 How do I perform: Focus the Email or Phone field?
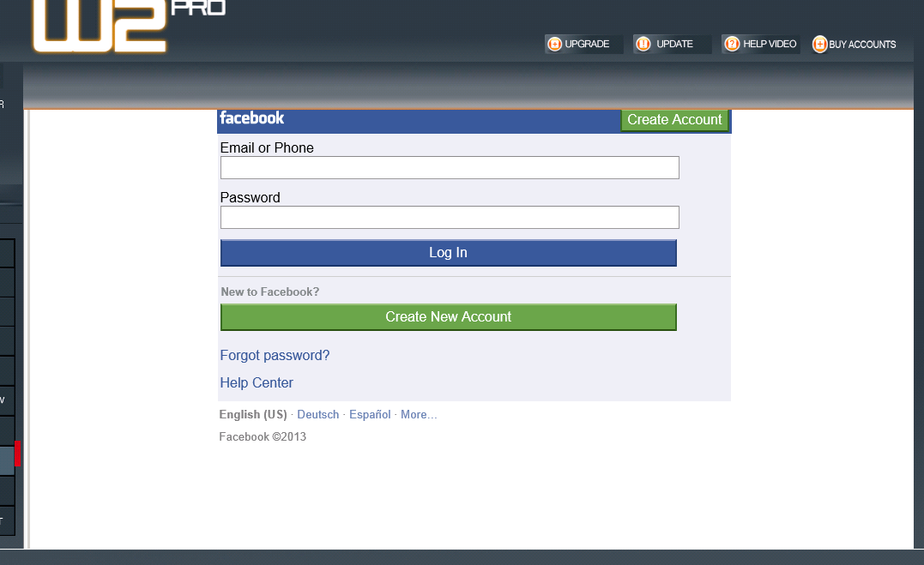pyautogui.click(x=450, y=168)
